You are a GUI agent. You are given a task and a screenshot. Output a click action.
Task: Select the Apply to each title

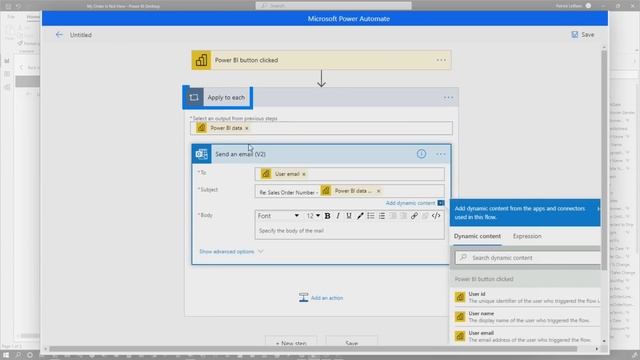tap(226, 98)
